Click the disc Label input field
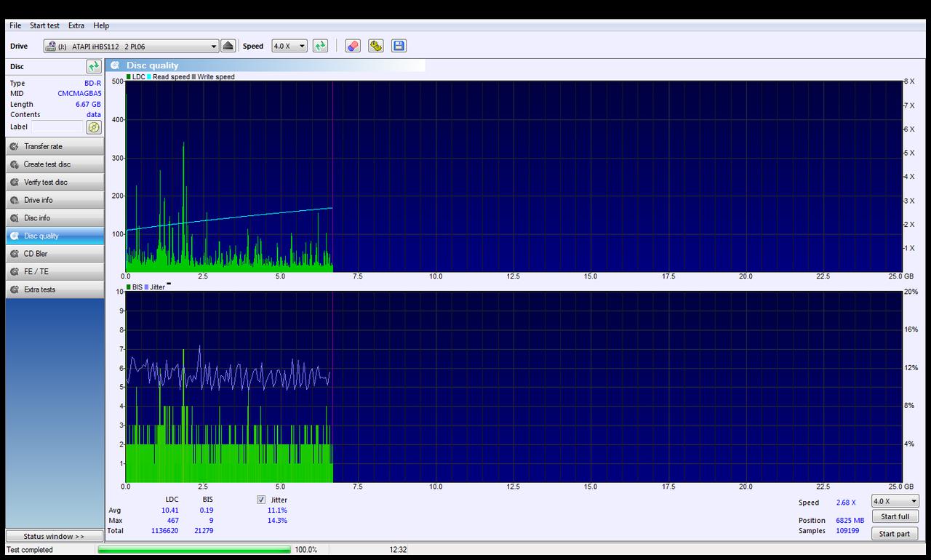Viewport: 931px width, 560px height. (x=57, y=127)
